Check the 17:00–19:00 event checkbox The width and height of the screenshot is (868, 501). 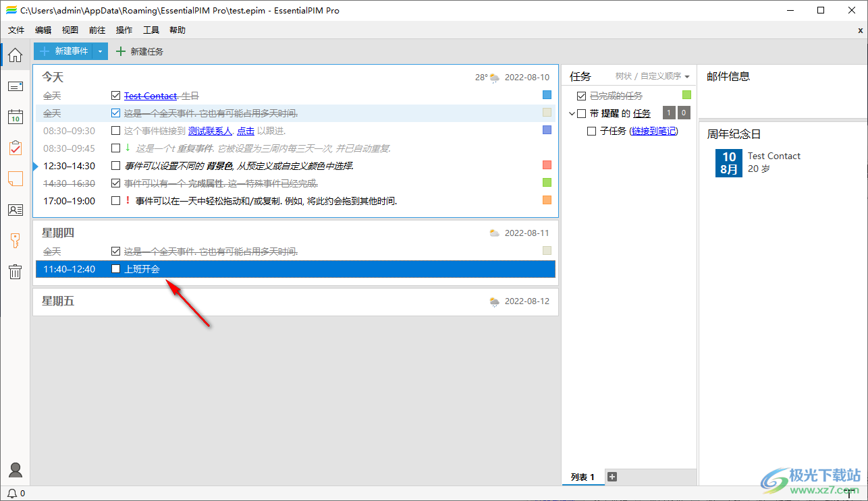coord(116,200)
